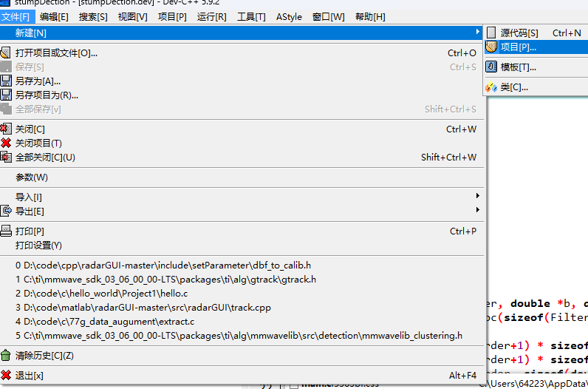This screenshot has height=389, width=588.
Task: Click the red X Exit icon beside 退出[x]
Action: pos(6,375)
